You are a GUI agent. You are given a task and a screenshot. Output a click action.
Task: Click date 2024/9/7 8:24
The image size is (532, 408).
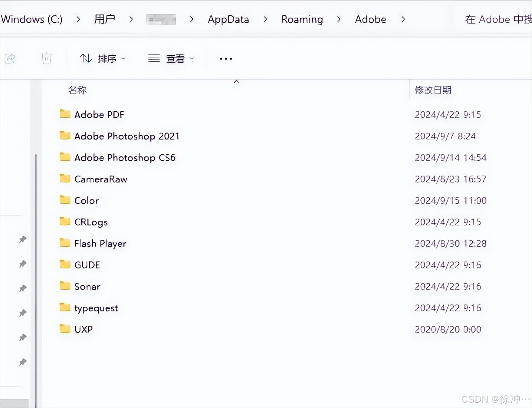(x=445, y=136)
